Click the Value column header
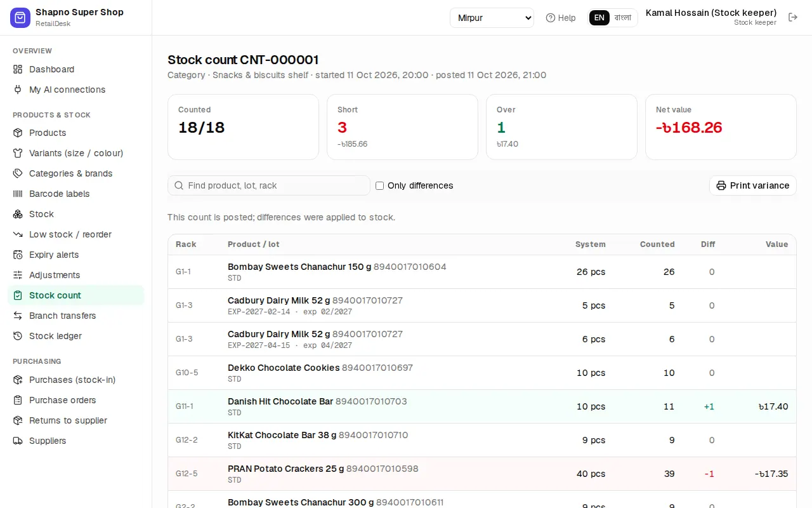The height and width of the screenshot is (508, 812). 776,244
